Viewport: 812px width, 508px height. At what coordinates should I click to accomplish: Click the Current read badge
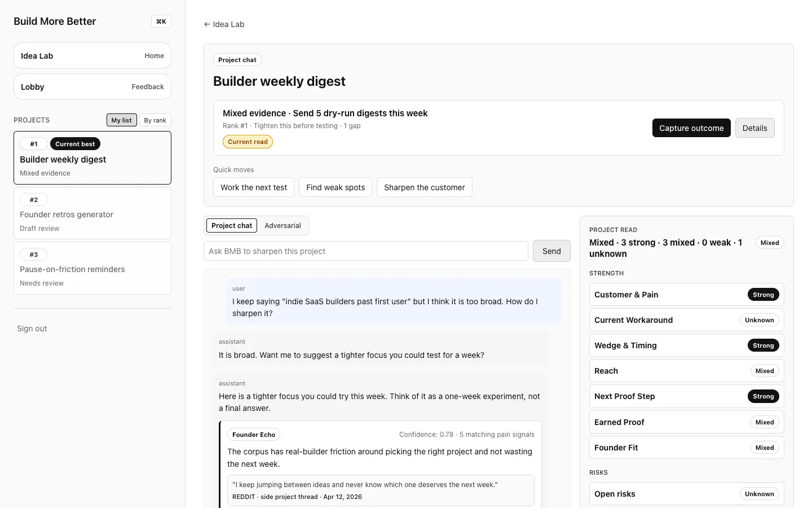click(x=248, y=142)
